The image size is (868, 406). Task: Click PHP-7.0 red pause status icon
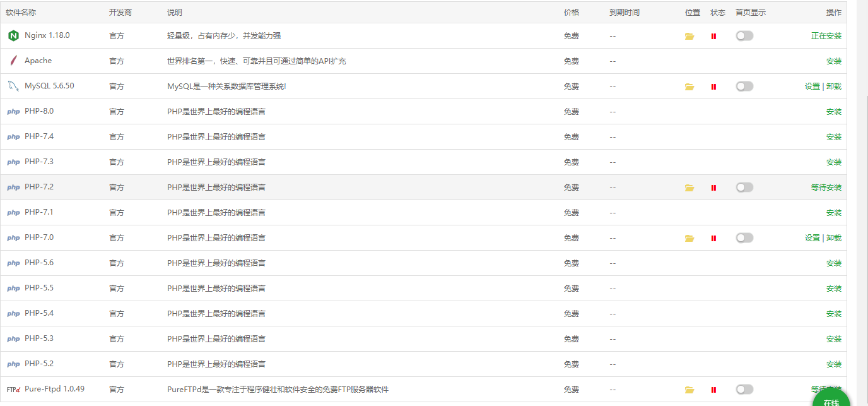[x=713, y=238]
